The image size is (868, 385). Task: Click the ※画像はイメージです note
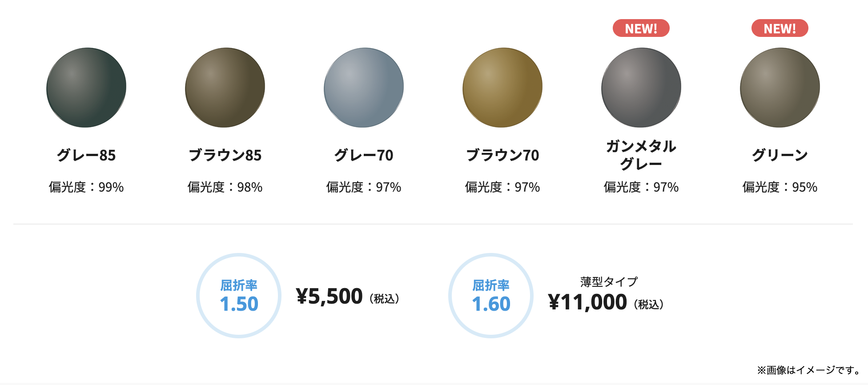pyautogui.click(x=808, y=370)
